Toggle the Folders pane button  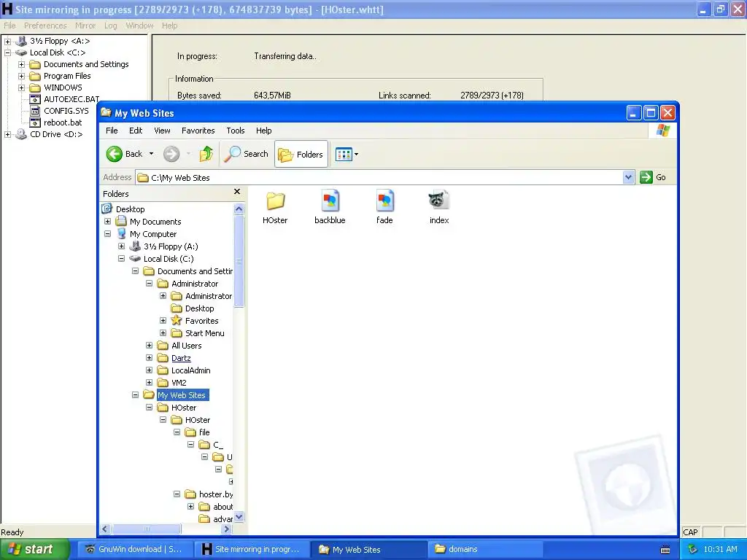point(301,154)
